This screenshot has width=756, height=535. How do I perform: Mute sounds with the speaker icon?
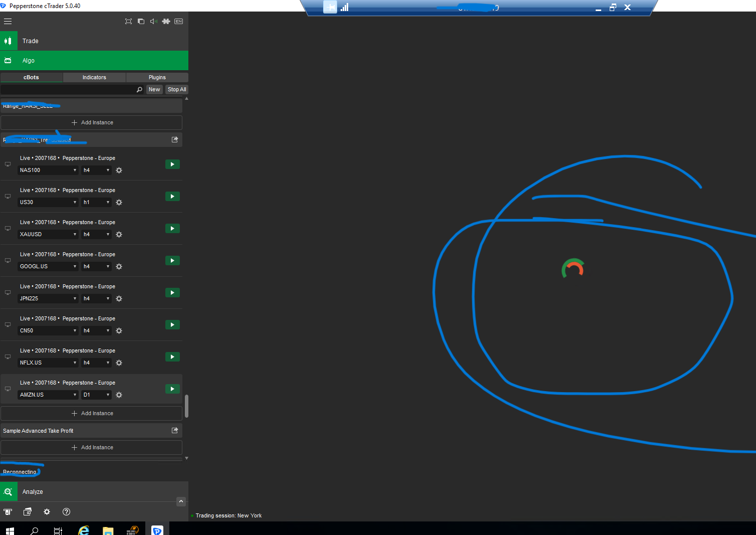point(153,22)
